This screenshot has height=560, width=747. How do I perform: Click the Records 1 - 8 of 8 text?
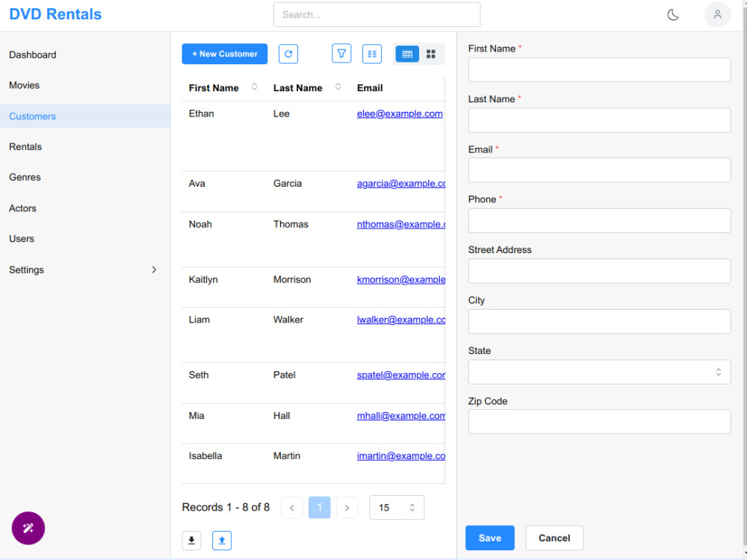[226, 507]
